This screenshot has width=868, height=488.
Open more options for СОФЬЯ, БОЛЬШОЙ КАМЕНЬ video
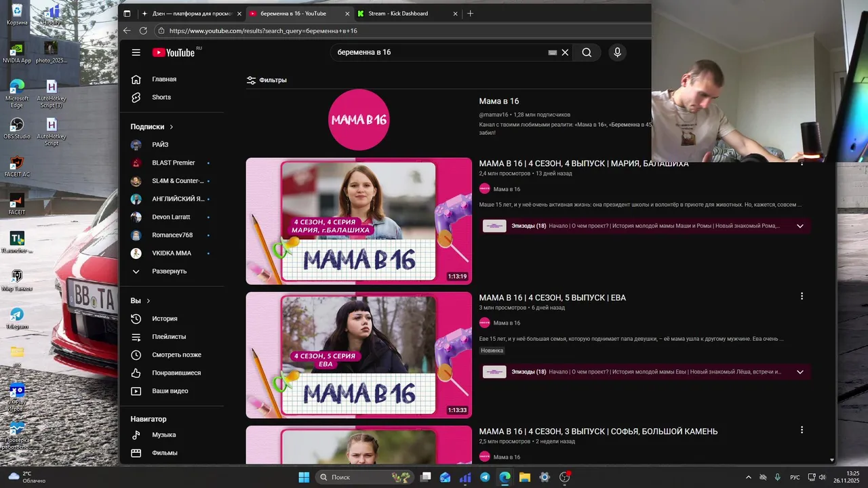point(802,430)
